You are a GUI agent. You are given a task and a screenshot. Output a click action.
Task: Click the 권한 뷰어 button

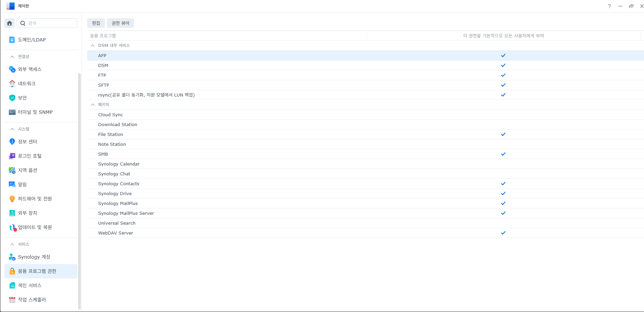tap(121, 23)
